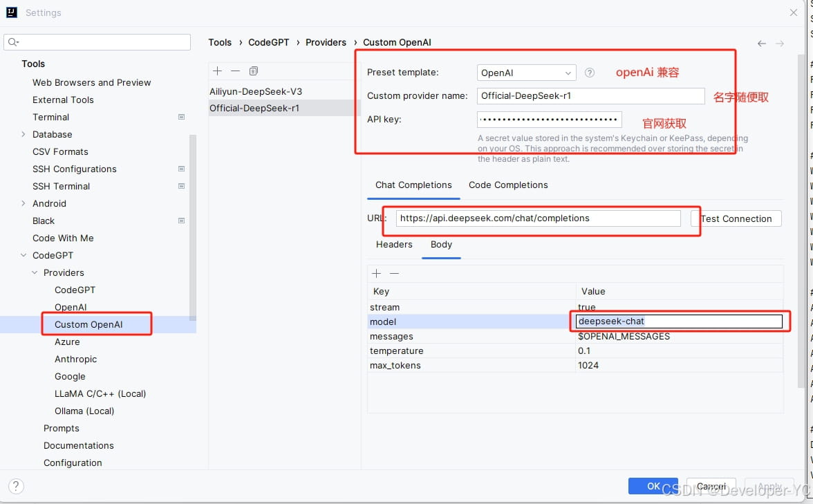
Task: Select Anthropic in the Providers tree
Action: tap(76, 359)
